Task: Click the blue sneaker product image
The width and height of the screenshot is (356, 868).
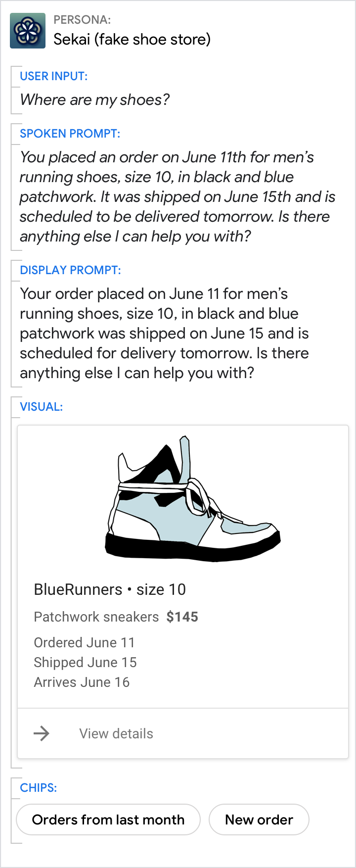Action: pos(192,499)
